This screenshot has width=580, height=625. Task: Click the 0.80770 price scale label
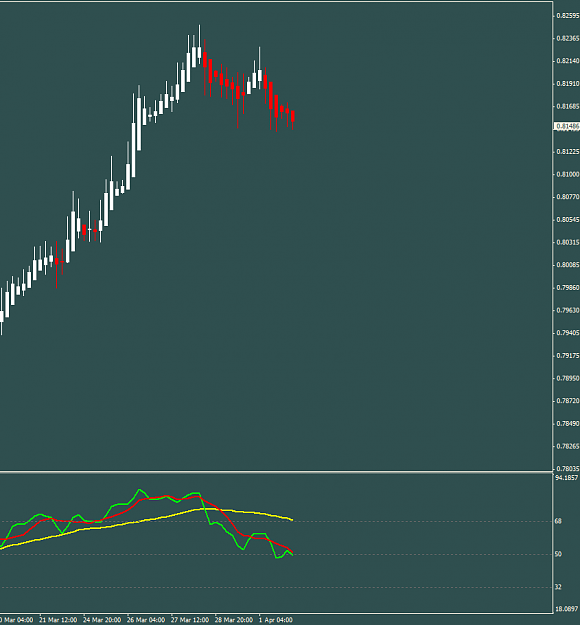click(568, 197)
